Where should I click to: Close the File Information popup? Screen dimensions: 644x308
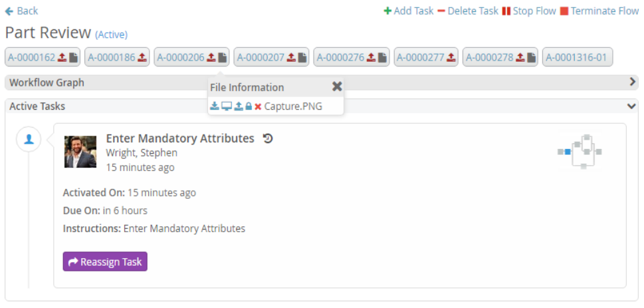[x=337, y=86]
